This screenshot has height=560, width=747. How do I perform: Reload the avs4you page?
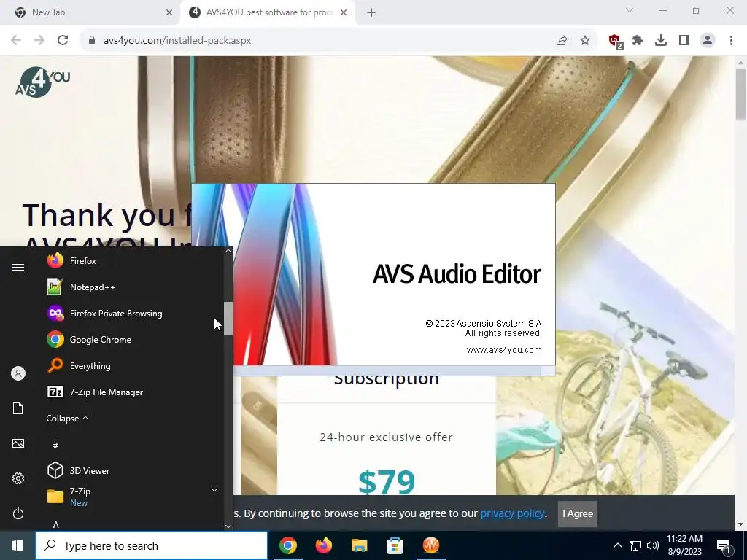coord(63,41)
